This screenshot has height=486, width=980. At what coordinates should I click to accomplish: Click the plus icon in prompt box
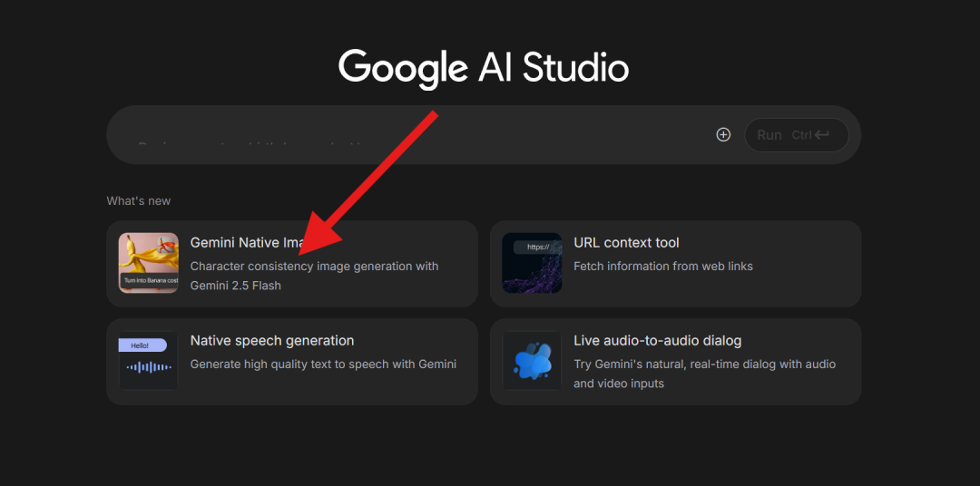tap(723, 135)
